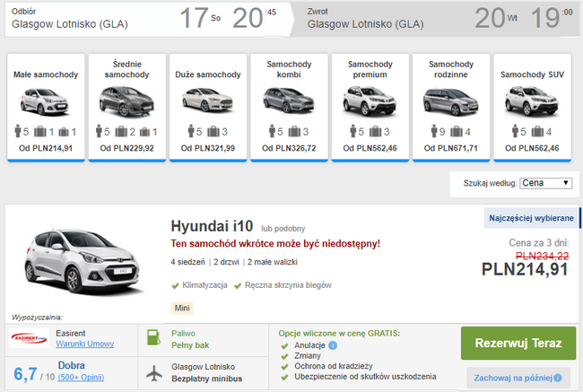This screenshot has height=392, width=583.
Task: Click the airplane icon by Glasgow Lotnisko
Action: (152, 372)
